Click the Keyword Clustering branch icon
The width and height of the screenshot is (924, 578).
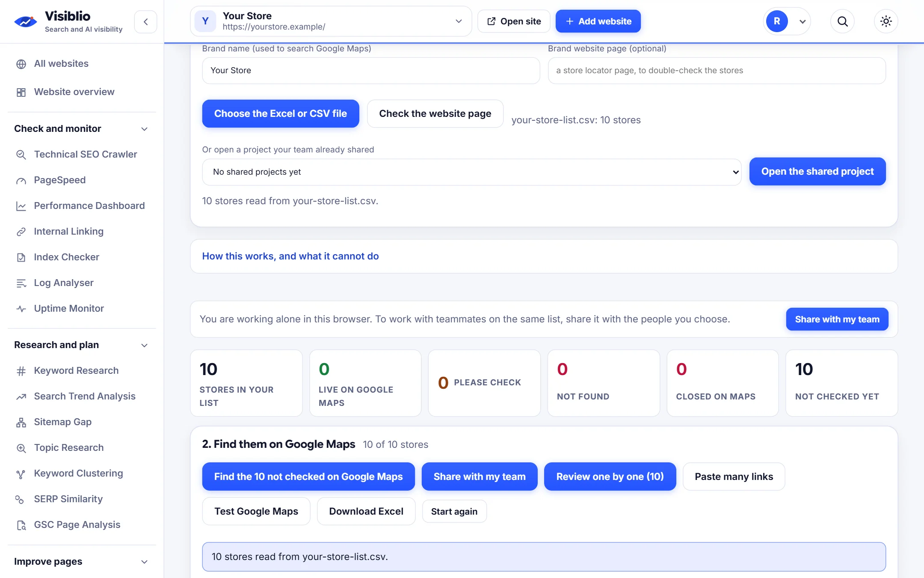[21, 474]
